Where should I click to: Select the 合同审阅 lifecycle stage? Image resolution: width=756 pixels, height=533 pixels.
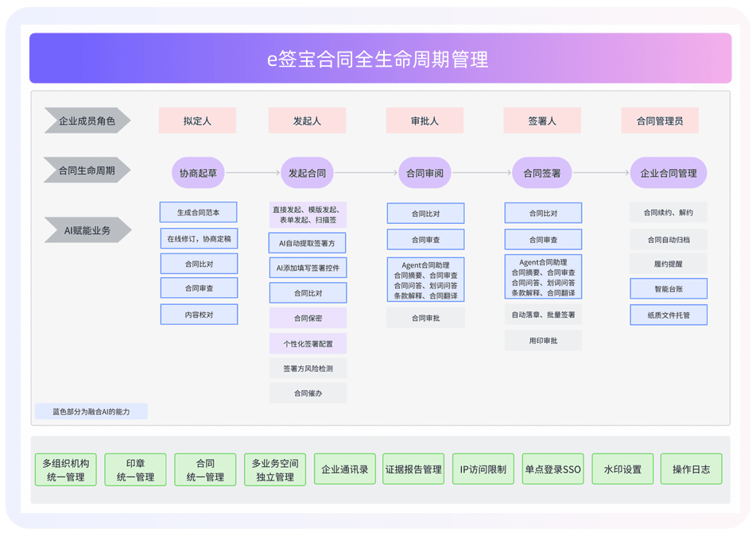425,172
